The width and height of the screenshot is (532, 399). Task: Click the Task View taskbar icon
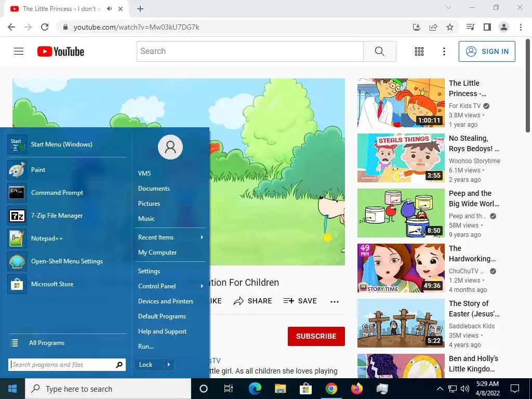(x=229, y=389)
